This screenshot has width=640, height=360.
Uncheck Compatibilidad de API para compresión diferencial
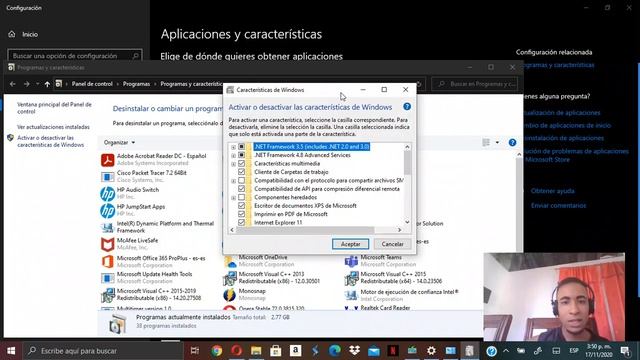[242, 189]
